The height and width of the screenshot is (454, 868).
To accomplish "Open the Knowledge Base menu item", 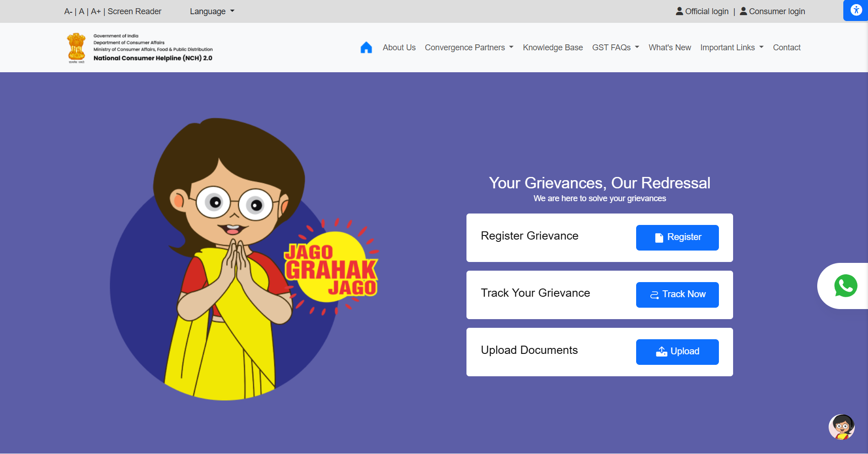I will 552,48.
